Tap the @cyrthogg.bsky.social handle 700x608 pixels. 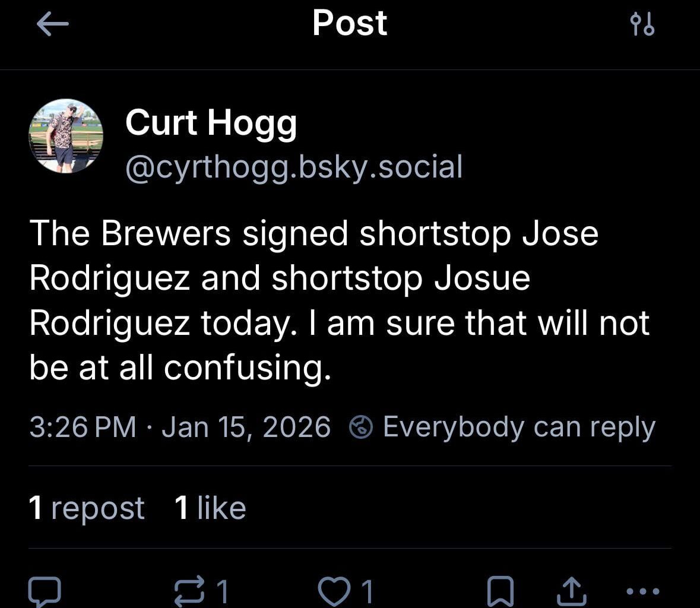coord(293,166)
